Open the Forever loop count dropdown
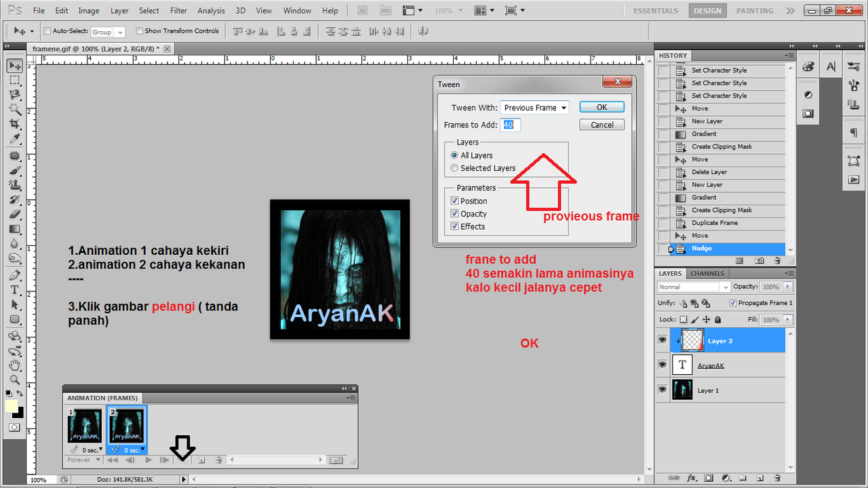 [x=83, y=460]
